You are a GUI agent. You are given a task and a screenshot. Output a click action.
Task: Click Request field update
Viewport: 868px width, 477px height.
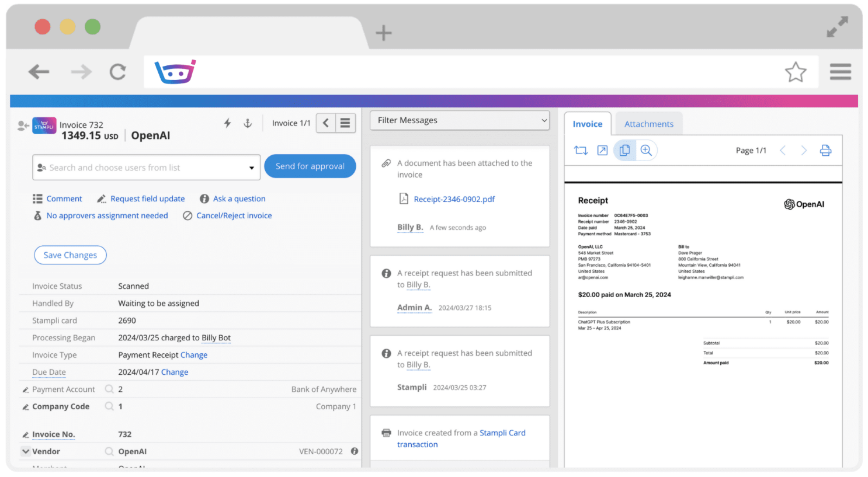(x=148, y=199)
